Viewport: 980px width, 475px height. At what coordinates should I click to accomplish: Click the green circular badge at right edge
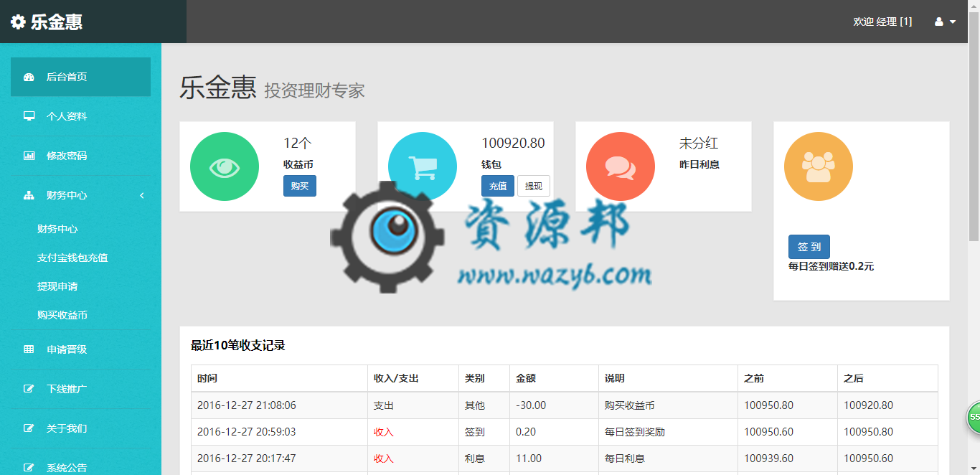[974, 418]
